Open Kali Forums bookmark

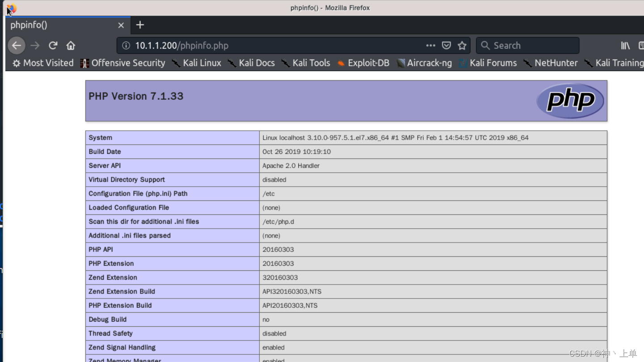coord(487,63)
